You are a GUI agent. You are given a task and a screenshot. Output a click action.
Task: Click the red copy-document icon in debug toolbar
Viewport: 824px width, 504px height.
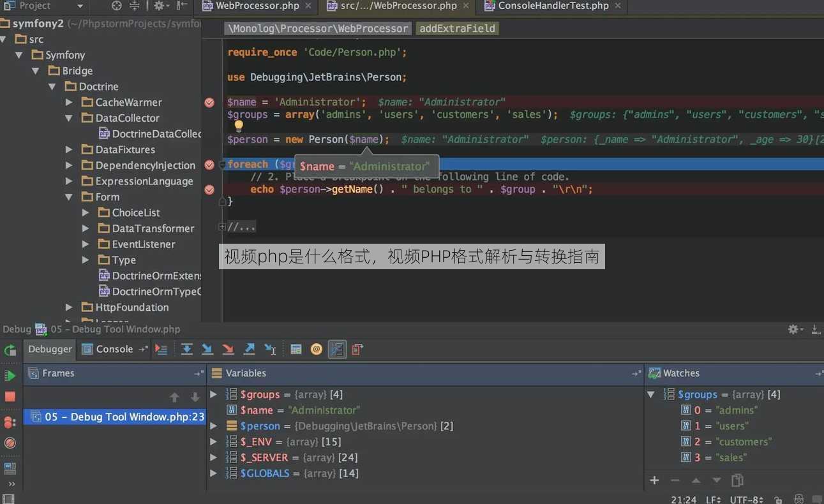(x=357, y=349)
